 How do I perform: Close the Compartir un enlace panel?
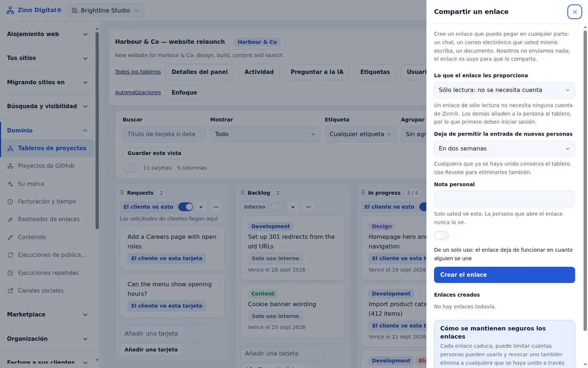tap(575, 12)
